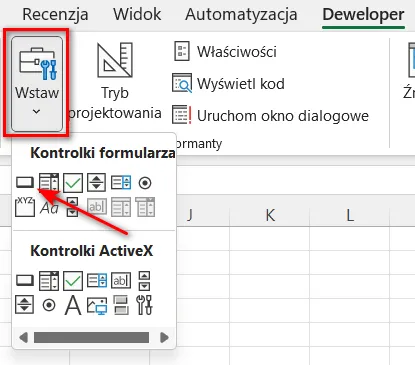The height and width of the screenshot is (365, 415).
Task: Insert a Check Box form control
Action: click(x=73, y=183)
